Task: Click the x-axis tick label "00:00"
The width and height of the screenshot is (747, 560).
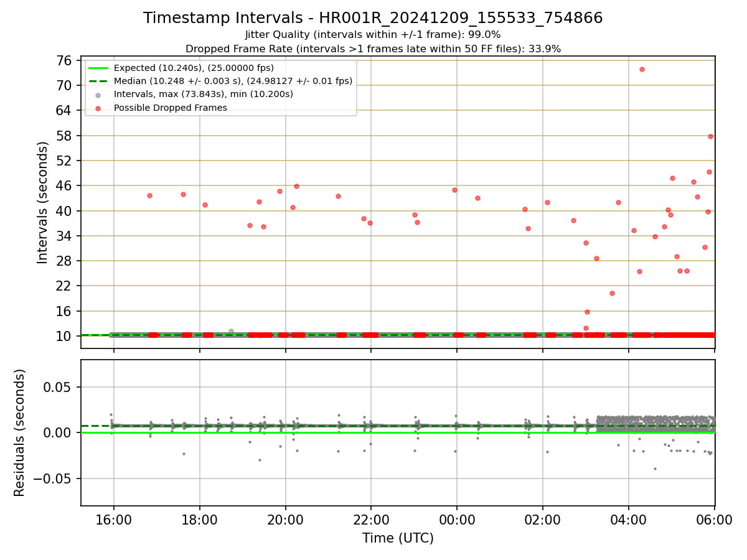Action: pyautogui.click(x=457, y=520)
